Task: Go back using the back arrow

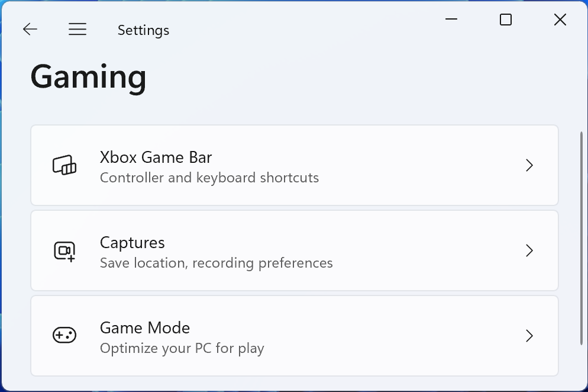Action: click(30, 30)
